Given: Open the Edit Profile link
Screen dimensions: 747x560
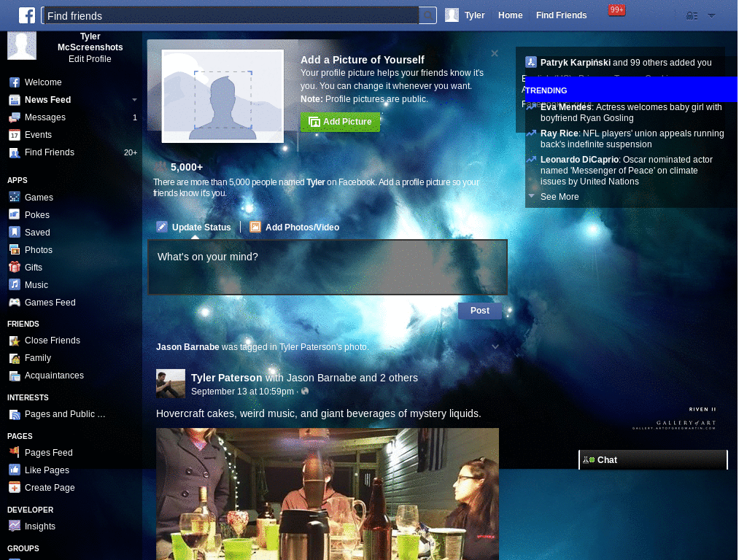Looking at the screenshot, I should [x=90, y=59].
